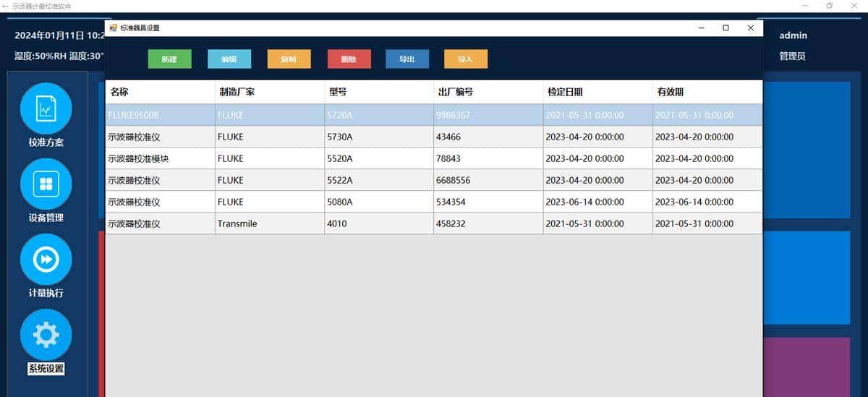Click serial number 43466
Screen dimensions: 868x397
click(488, 137)
